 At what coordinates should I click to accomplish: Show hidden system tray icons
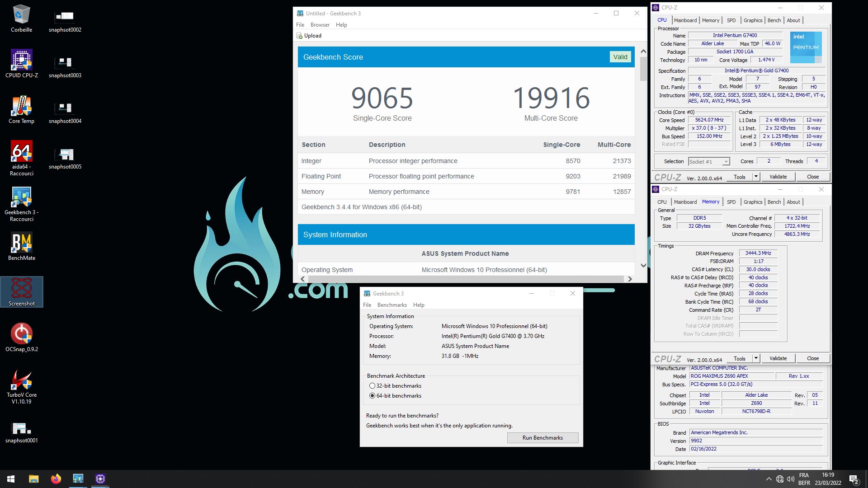pos(769,479)
